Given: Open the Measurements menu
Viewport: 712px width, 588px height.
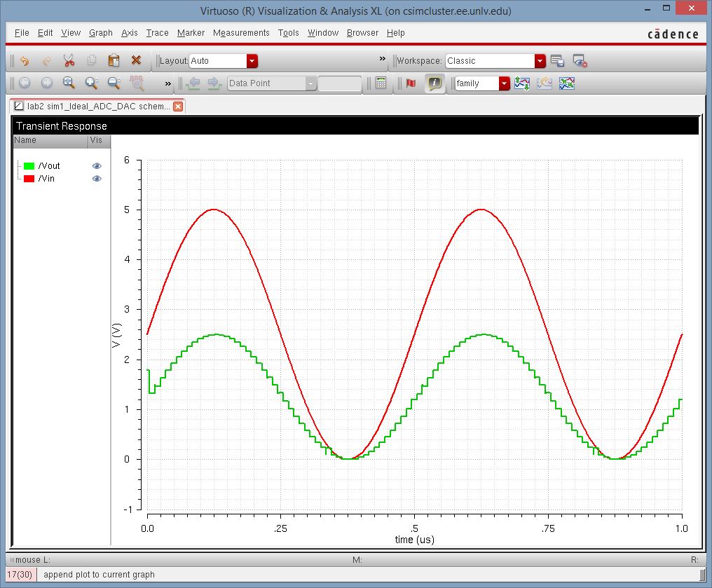Looking at the screenshot, I should click(x=242, y=33).
